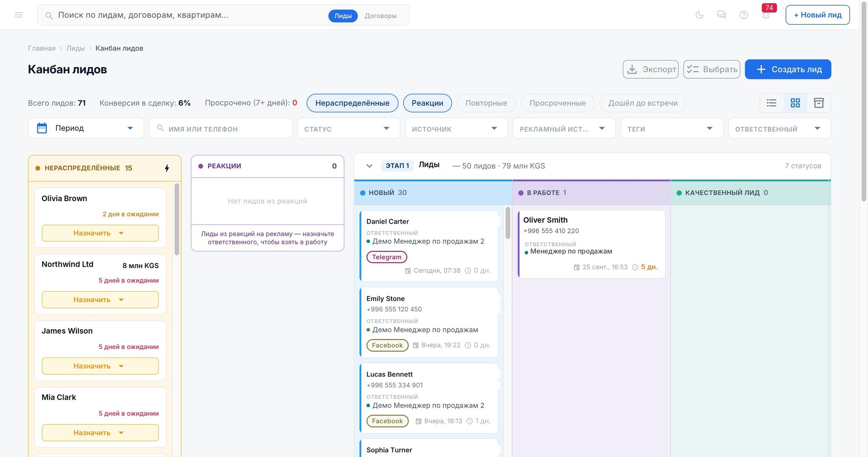Toggle the Нераспределённые filter chip
868x457 pixels.
pyautogui.click(x=352, y=103)
